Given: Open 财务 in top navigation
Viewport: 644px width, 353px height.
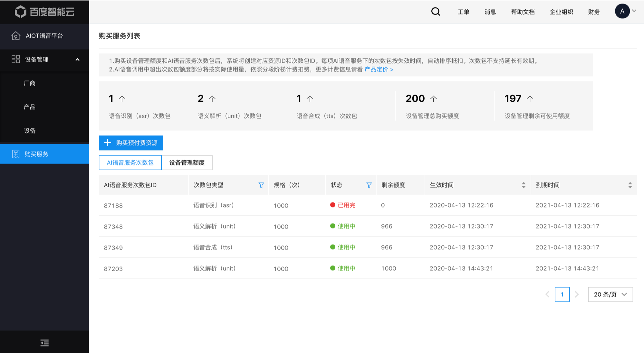Looking at the screenshot, I should (594, 12).
